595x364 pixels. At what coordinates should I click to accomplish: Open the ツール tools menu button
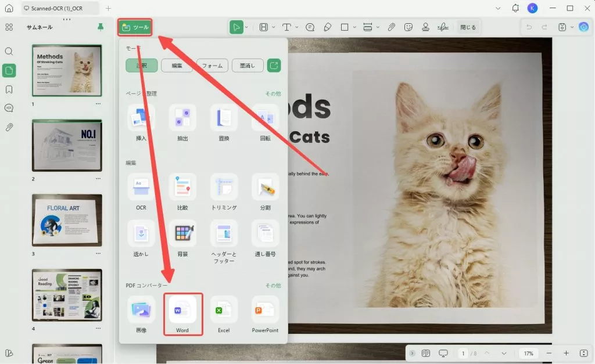point(135,27)
